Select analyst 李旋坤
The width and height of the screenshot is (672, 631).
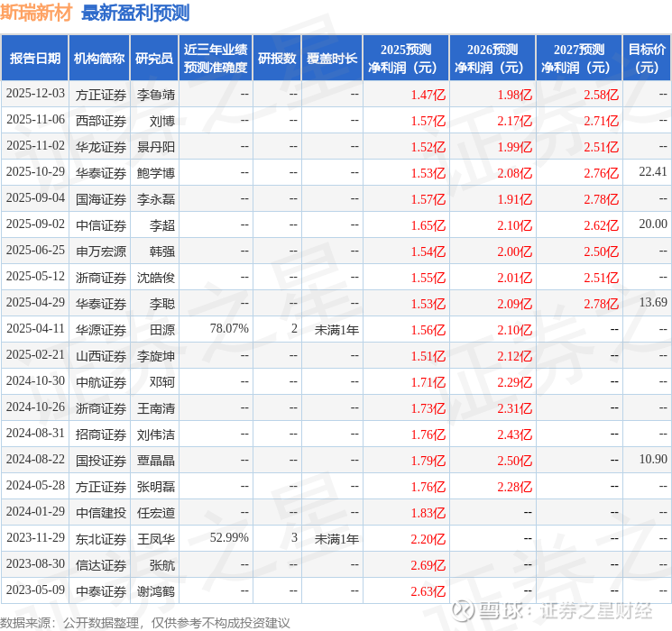click(156, 356)
